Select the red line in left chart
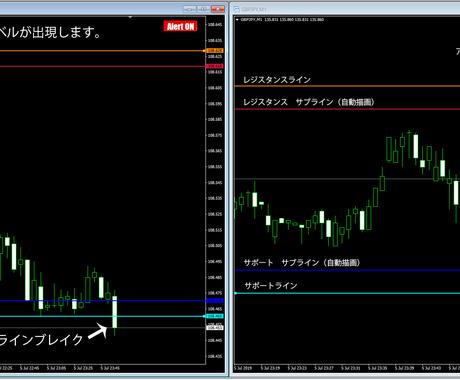Image resolution: width=460 pixels, height=380 pixels. 102,66
